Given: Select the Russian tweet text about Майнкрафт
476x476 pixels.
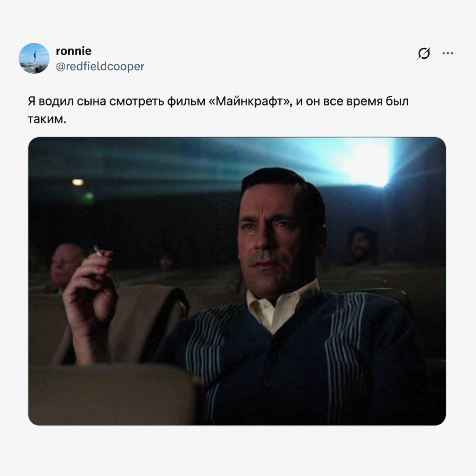Looking at the screenshot, I should [x=218, y=110].
